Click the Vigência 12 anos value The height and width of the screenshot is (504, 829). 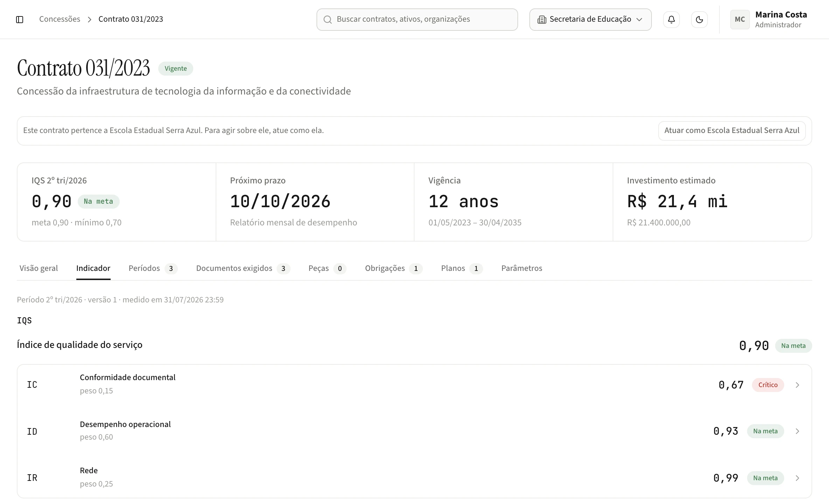click(x=464, y=202)
